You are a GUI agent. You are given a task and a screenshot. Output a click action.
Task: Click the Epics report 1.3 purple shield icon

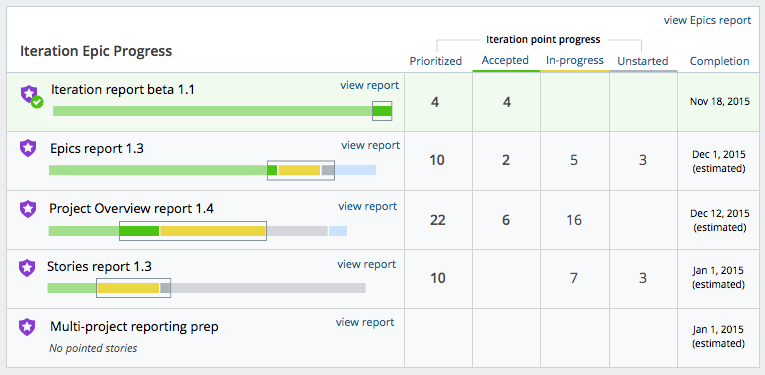pos(28,148)
